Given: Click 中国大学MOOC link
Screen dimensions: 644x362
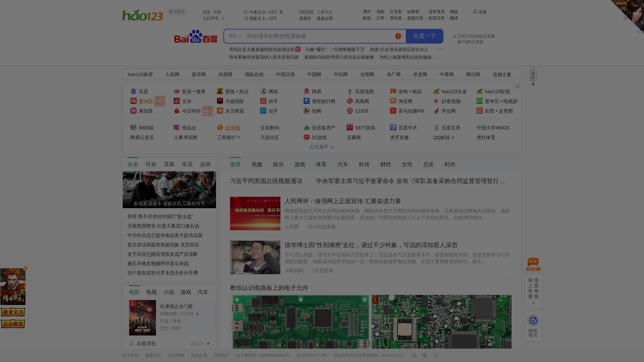Looking at the screenshot, I should [x=493, y=128].
